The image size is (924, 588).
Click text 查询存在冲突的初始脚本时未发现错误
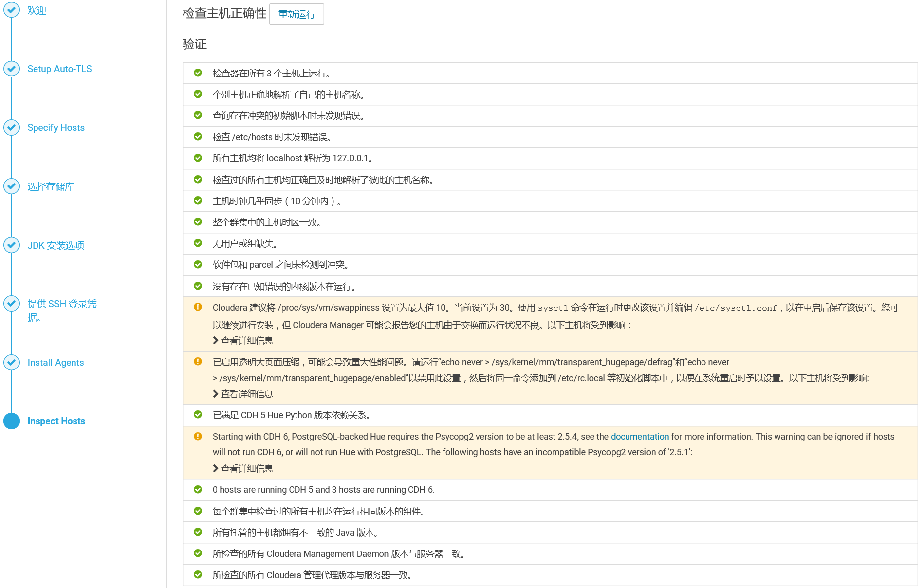(x=290, y=116)
